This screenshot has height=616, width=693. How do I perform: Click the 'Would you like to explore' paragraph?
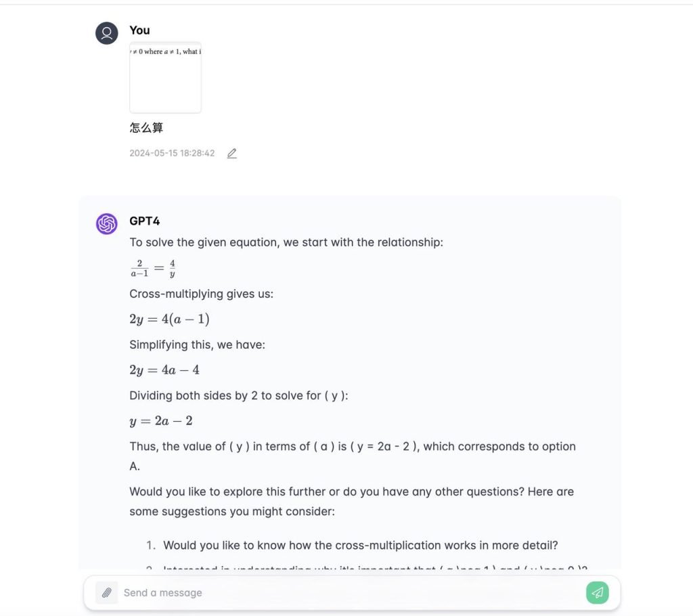pos(351,501)
